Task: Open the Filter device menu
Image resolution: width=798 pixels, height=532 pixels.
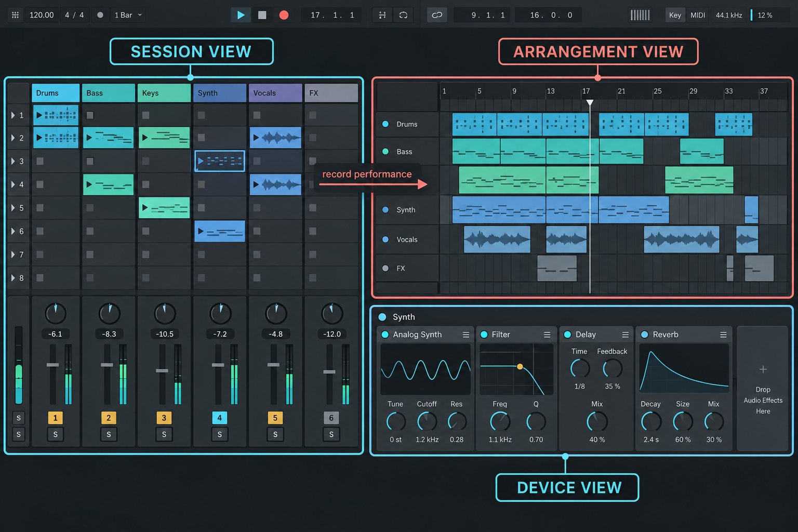Action: 547,335
